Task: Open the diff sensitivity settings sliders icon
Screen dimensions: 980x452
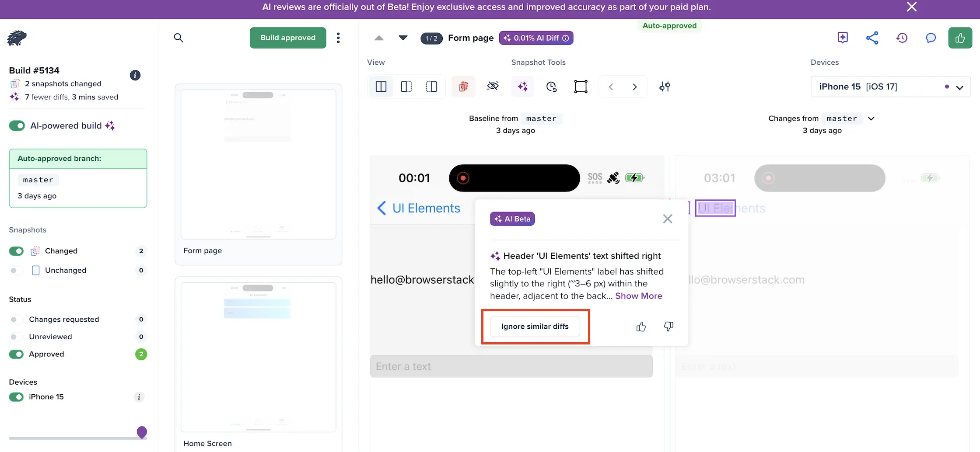Action: [x=665, y=87]
